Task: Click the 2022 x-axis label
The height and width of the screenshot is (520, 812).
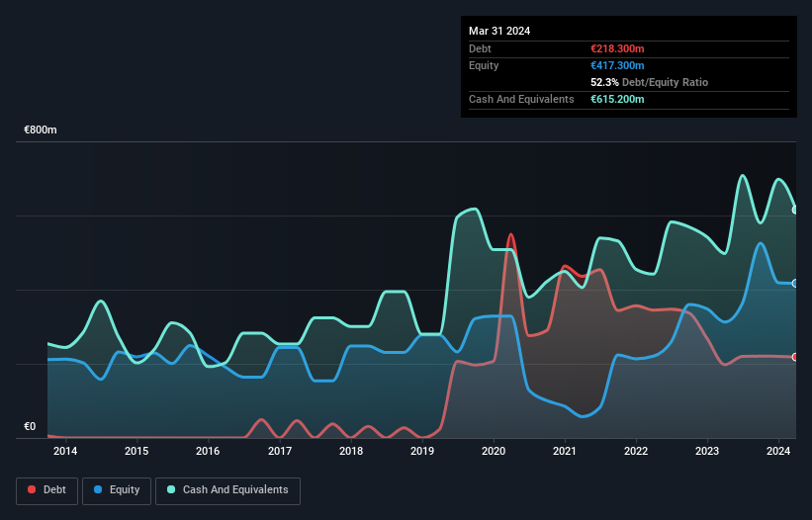Action: coord(636,451)
